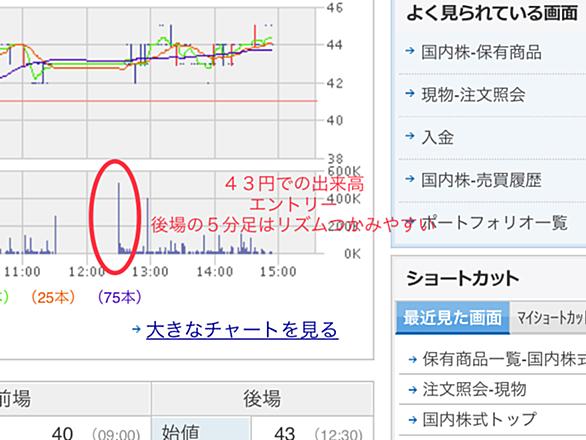Open the 大きなチャートを見る link

242,330
